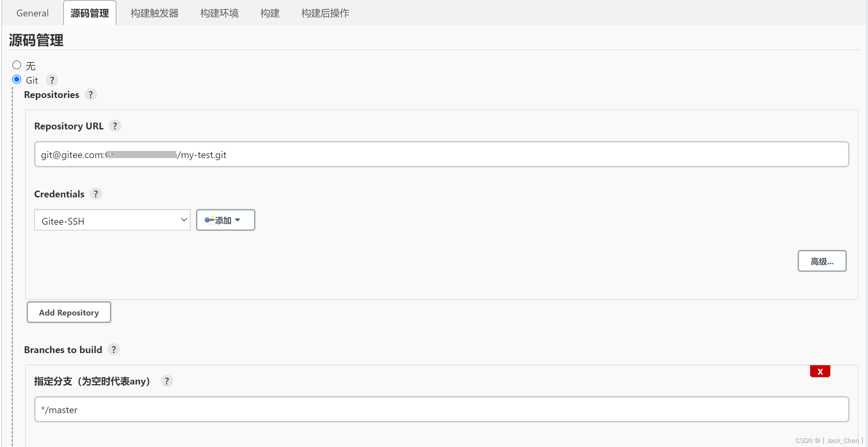Screen dimensions: 868x447
Task: Open help for Credentials
Action: point(96,194)
